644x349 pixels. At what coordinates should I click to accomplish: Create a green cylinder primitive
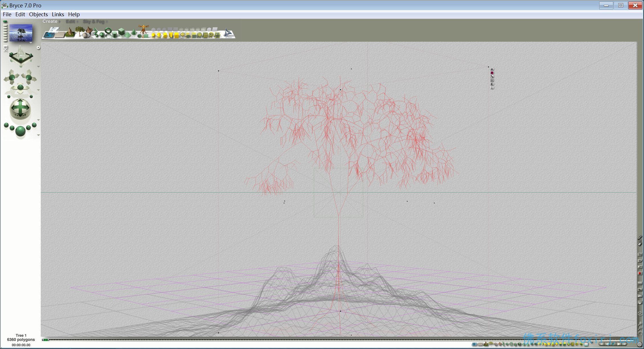coord(114,35)
